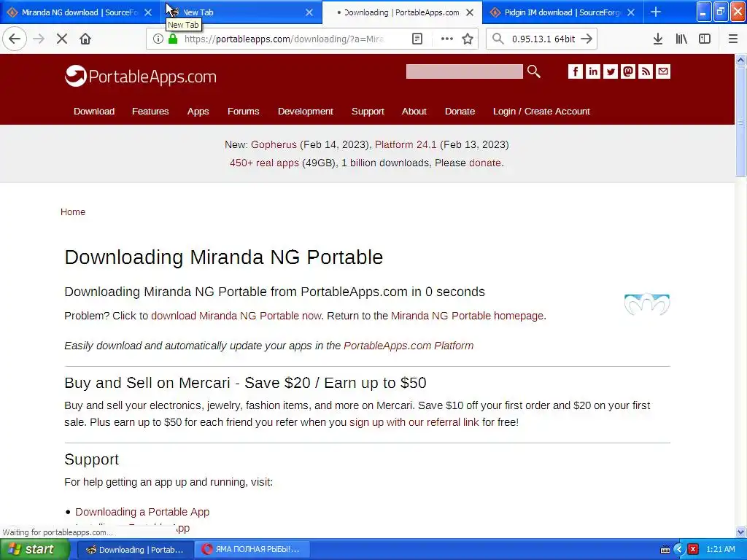Screen dimensions: 747x560
Task: Visit PortableApps Mastodon page
Action: coord(628,71)
